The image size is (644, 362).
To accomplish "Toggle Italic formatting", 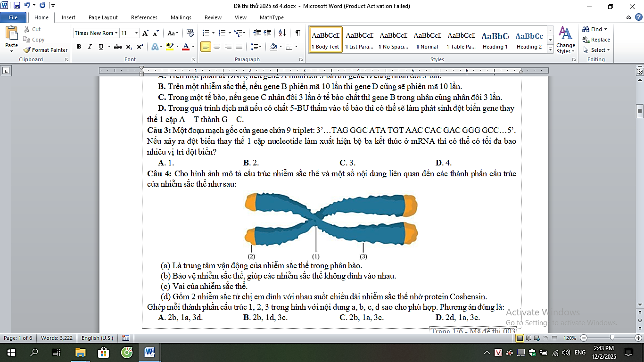I will pyautogui.click(x=90, y=47).
